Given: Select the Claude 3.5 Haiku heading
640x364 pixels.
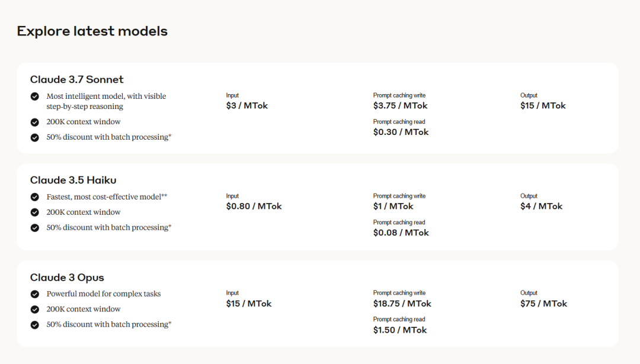Looking at the screenshot, I should 73,180.
